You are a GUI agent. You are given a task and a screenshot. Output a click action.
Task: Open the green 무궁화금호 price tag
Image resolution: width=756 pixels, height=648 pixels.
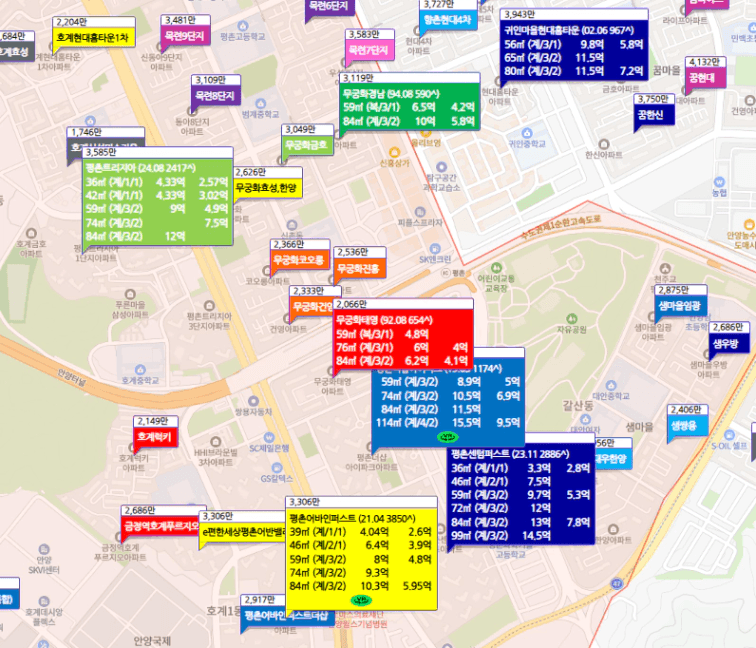pos(307,140)
